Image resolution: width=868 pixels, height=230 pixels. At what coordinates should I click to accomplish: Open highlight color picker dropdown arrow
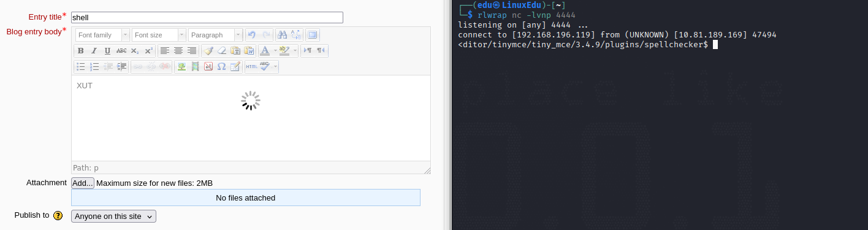pyautogui.click(x=295, y=51)
